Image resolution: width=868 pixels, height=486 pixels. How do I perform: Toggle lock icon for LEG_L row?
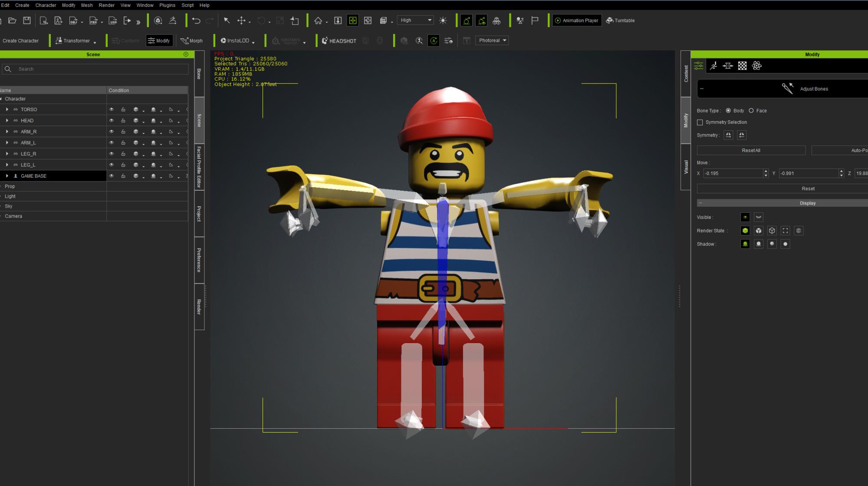coord(123,165)
